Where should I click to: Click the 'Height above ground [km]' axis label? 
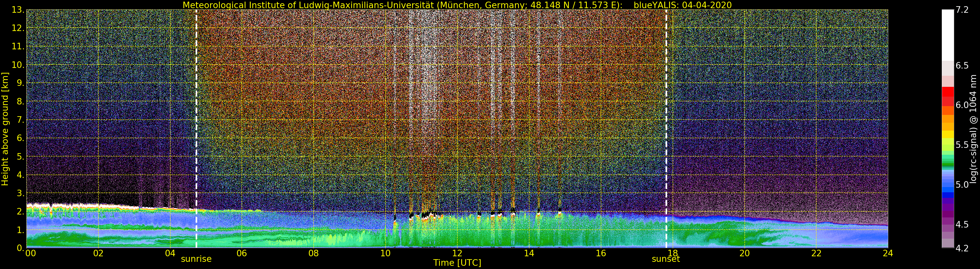point(5,129)
